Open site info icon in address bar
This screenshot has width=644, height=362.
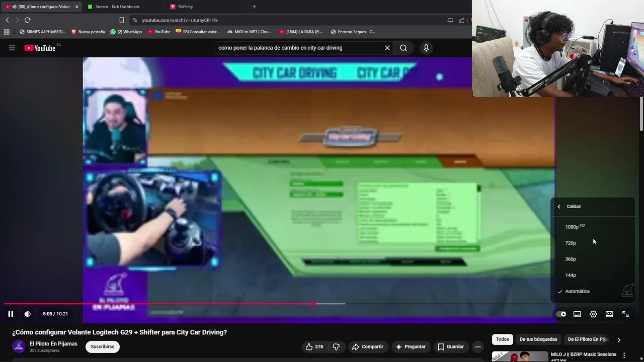[x=134, y=20]
